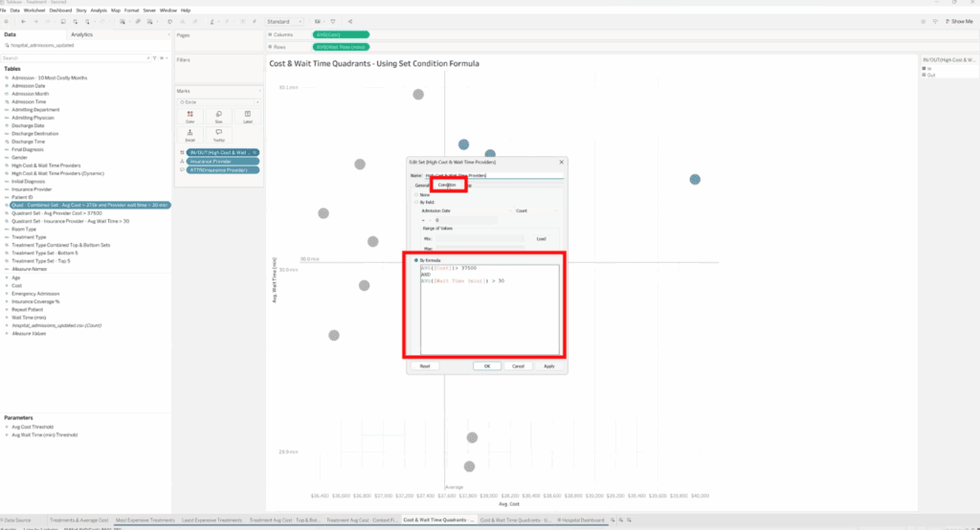The height and width of the screenshot is (530, 980).
Task: Click the rightmost blue circle mark in scatter
Action: [x=695, y=179]
